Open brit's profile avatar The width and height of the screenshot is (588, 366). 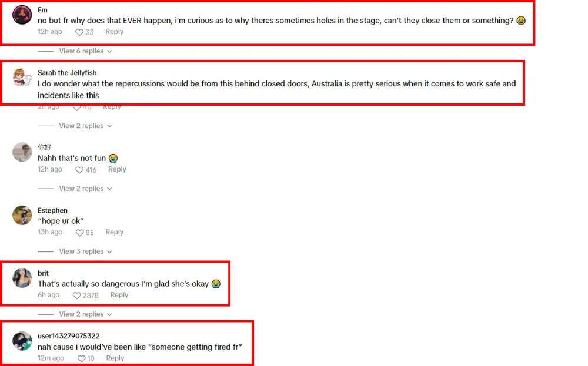click(x=22, y=278)
